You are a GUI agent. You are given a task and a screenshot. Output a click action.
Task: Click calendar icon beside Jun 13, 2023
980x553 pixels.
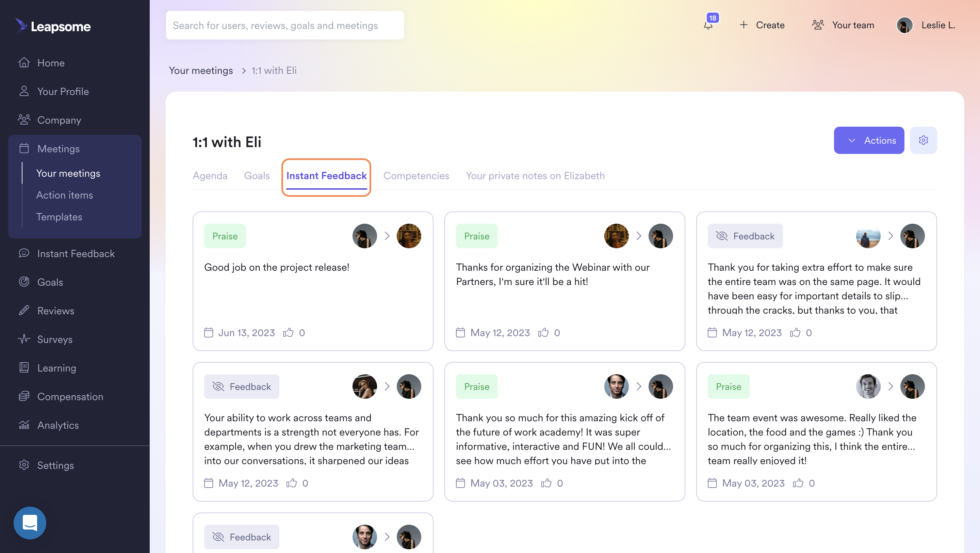(209, 333)
